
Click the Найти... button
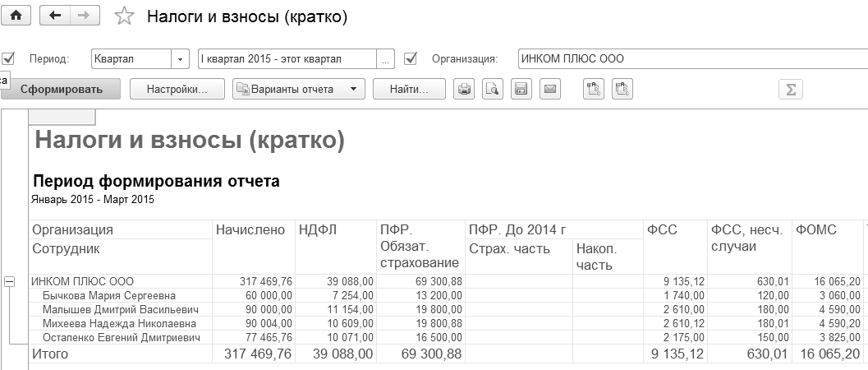point(409,89)
